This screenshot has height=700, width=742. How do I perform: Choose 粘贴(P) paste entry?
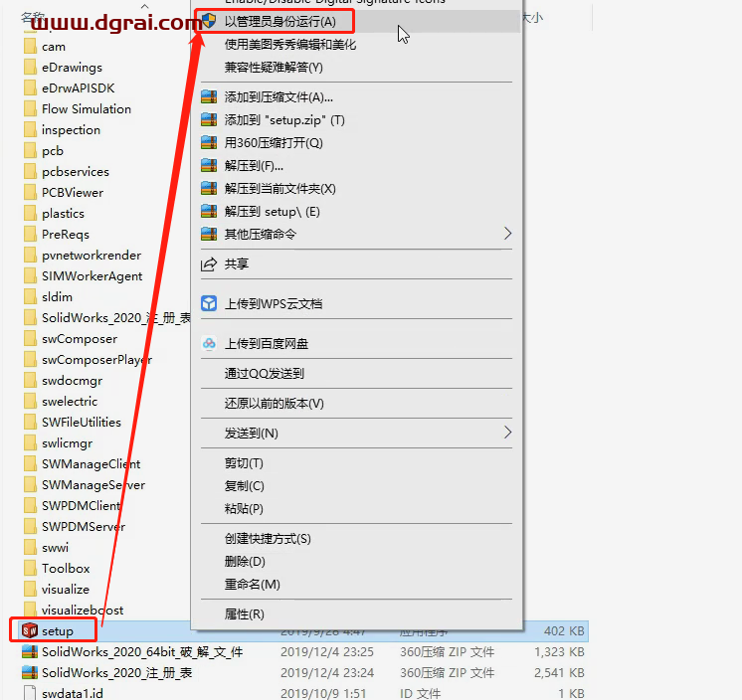tap(244, 509)
